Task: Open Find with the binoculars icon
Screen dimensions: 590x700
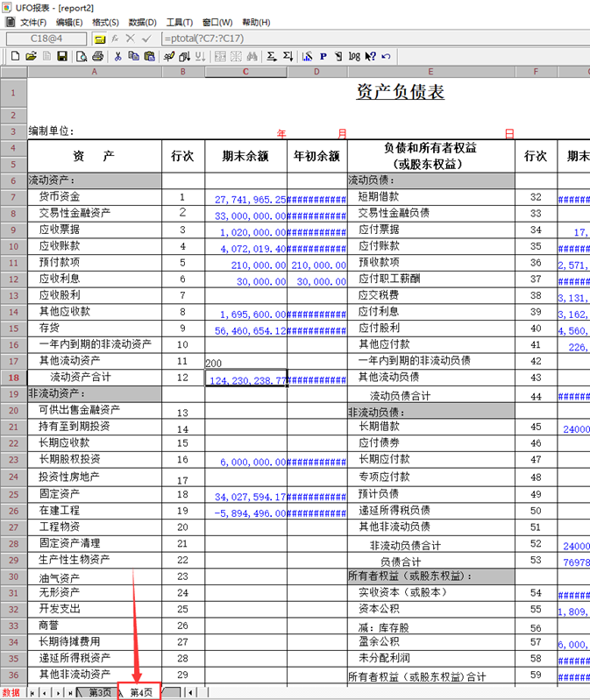Action: pyautogui.click(x=252, y=56)
